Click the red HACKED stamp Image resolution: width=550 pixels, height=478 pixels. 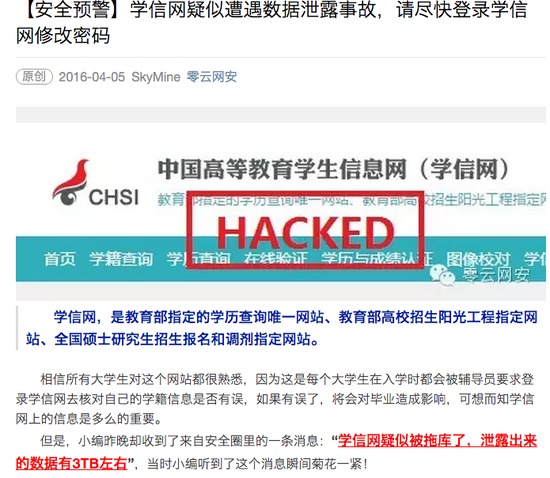[x=305, y=231]
